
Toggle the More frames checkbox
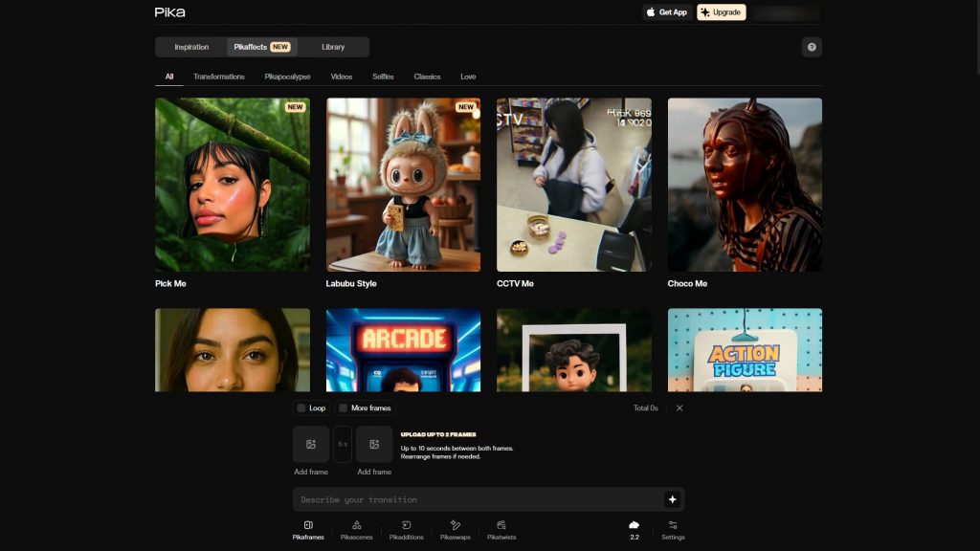point(344,408)
